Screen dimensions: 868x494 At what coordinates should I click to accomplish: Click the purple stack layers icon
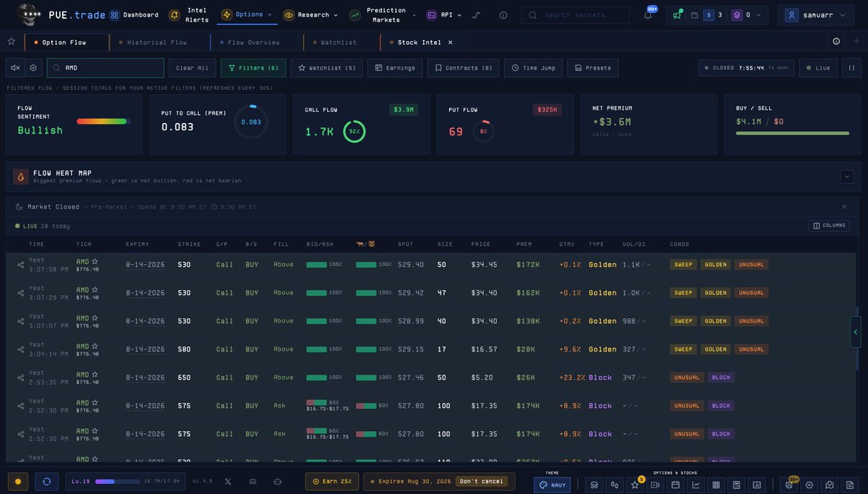736,14
